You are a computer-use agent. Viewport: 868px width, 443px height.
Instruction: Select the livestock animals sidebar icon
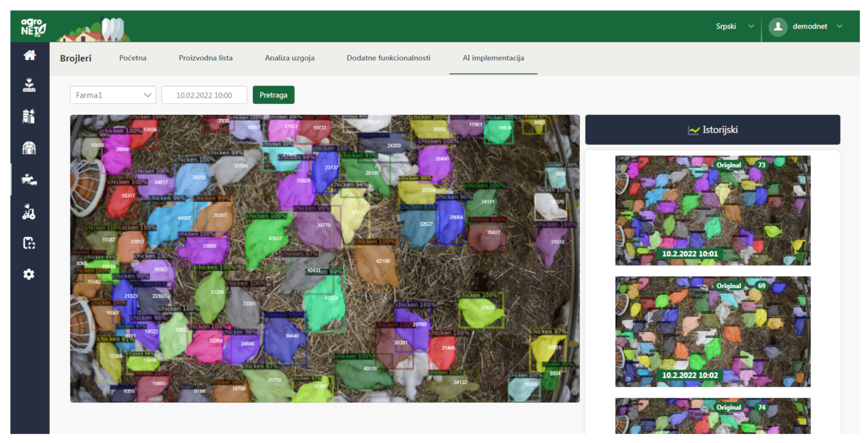point(29,179)
